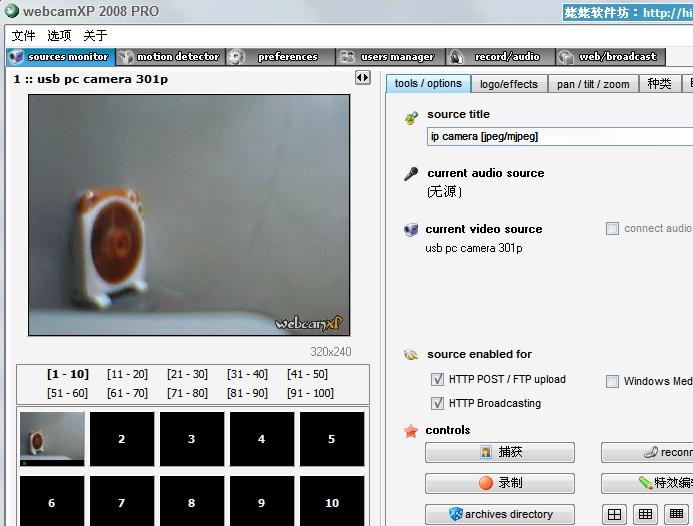Select source range [61 - 70]

[127, 393]
